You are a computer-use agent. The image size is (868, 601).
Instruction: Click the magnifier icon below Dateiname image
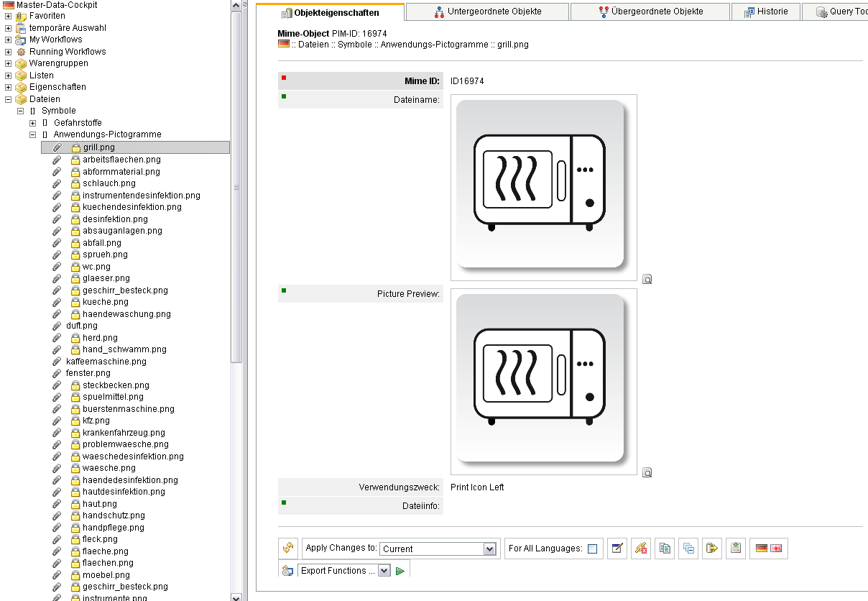(647, 280)
